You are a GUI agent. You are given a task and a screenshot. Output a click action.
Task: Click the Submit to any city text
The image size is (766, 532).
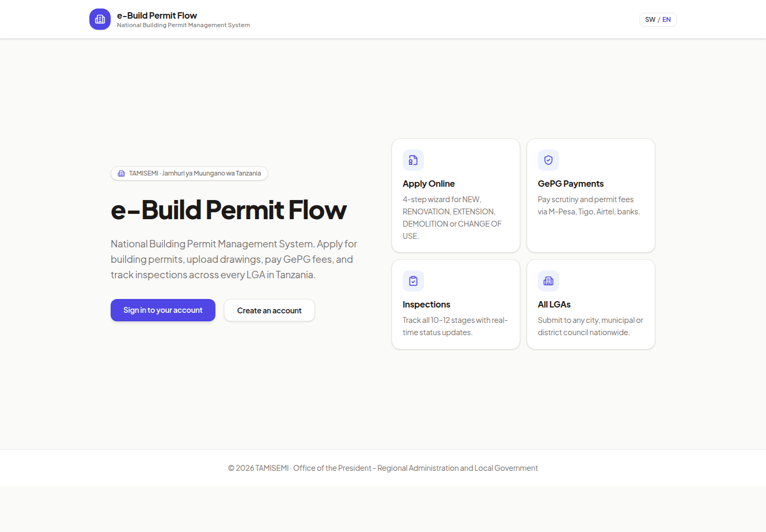(590, 326)
